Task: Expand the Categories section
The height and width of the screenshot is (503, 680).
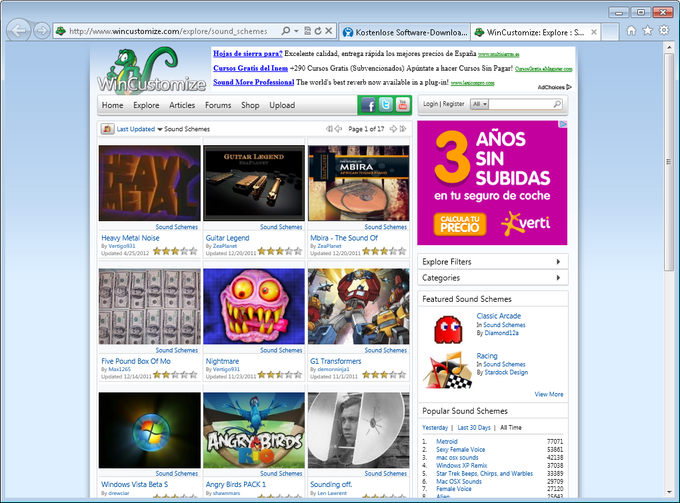Action: pos(493,278)
